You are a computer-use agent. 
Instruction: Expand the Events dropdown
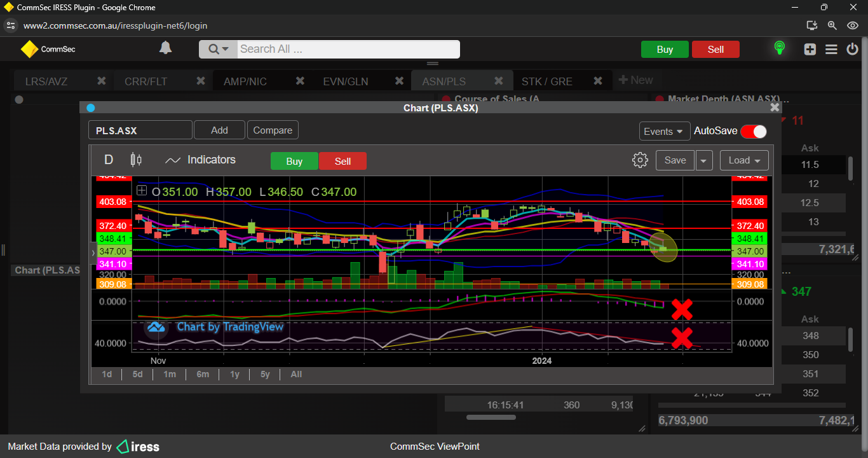[x=665, y=131]
